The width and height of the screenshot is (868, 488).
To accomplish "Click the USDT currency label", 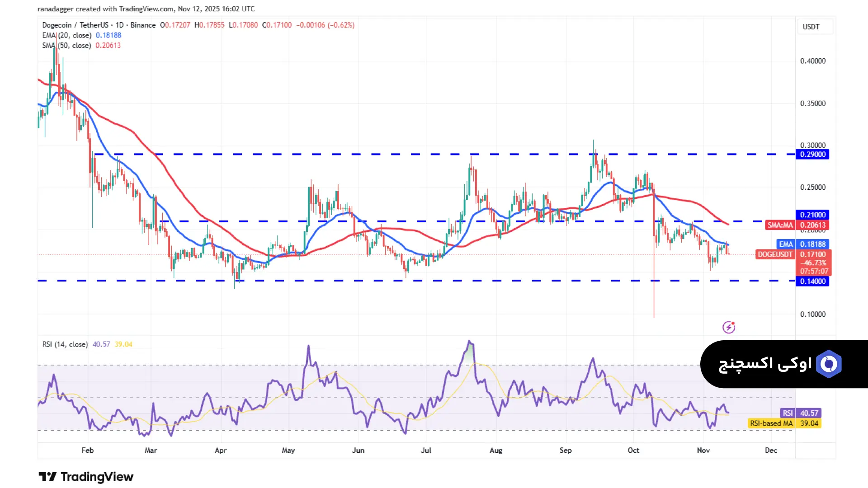I will (x=811, y=27).
